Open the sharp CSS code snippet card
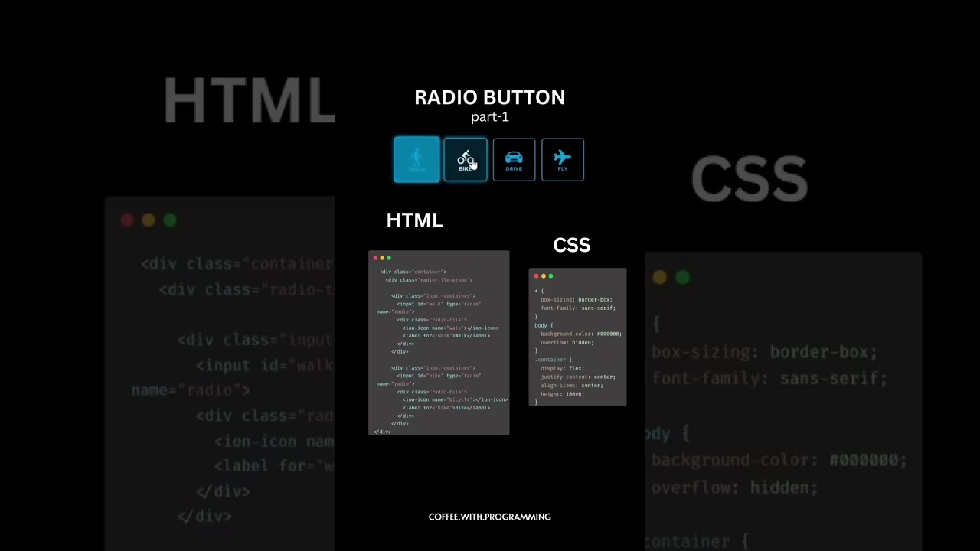980x551 pixels. coord(577,337)
